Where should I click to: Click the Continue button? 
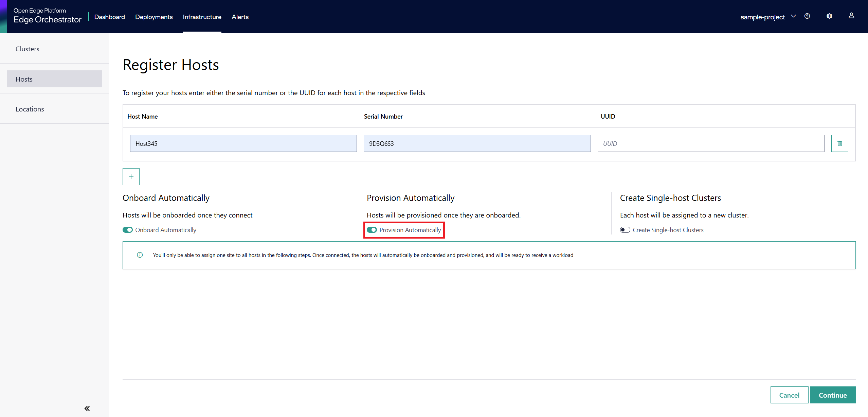point(833,395)
